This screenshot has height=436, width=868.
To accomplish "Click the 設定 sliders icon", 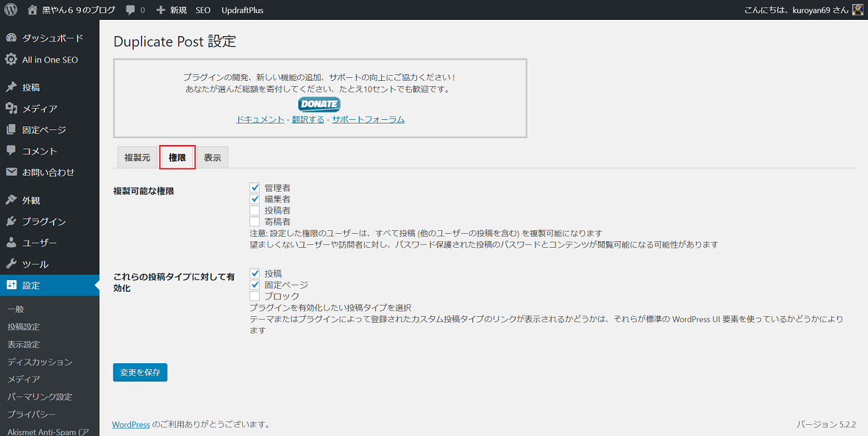I will (x=11, y=285).
